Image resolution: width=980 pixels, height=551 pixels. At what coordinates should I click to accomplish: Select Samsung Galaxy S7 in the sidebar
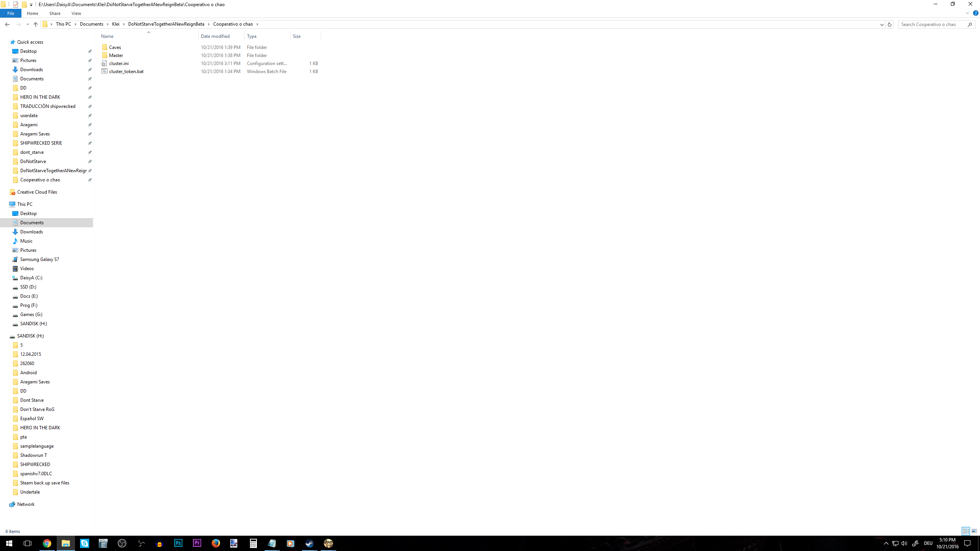click(39, 259)
